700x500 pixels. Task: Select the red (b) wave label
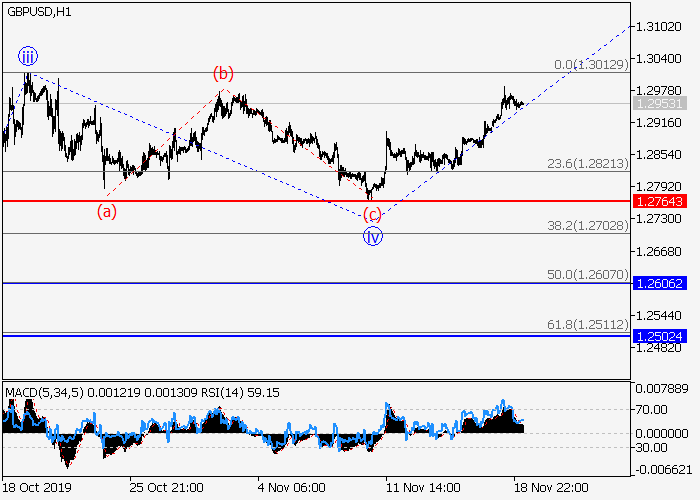pyautogui.click(x=223, y=73)
